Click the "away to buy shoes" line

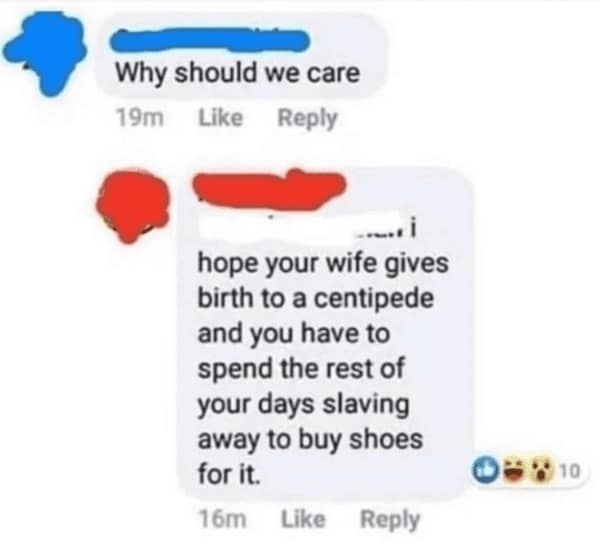point(310,440)
